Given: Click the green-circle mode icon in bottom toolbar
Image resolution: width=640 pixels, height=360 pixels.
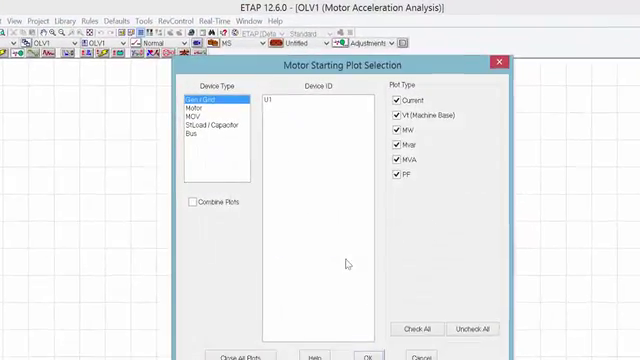Looking at the screenshot, I should 18,53.
